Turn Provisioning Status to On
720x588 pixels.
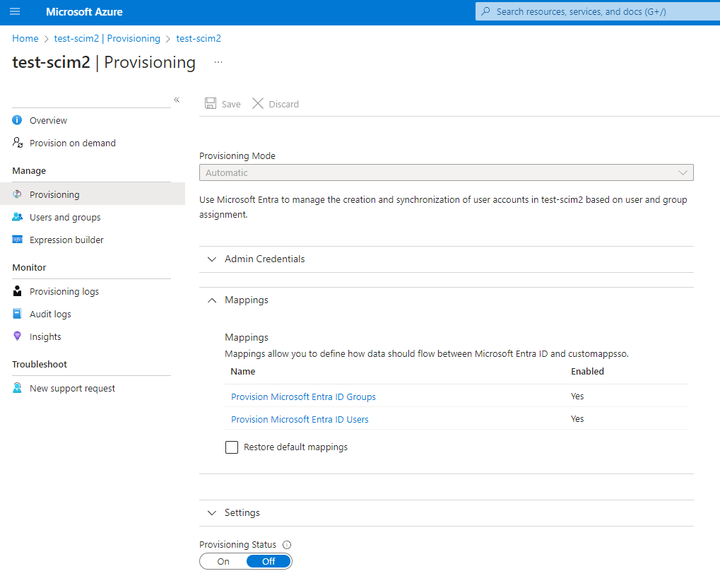pos(223,561)
